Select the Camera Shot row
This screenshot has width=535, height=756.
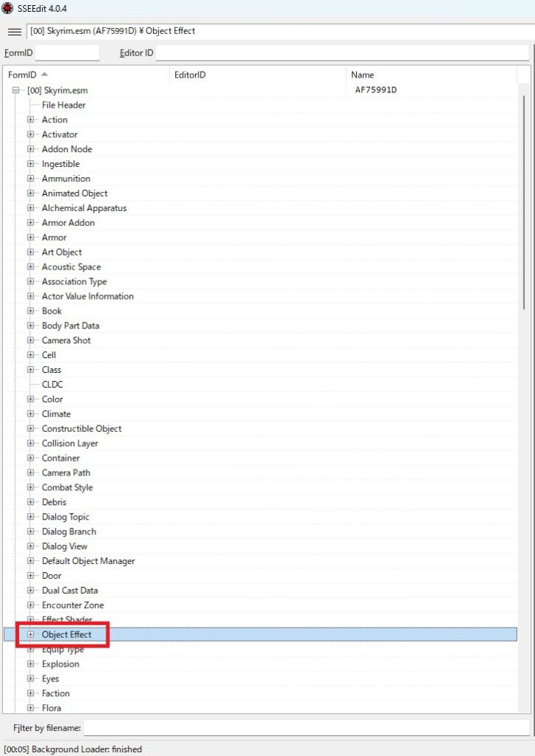pos(66,340)
